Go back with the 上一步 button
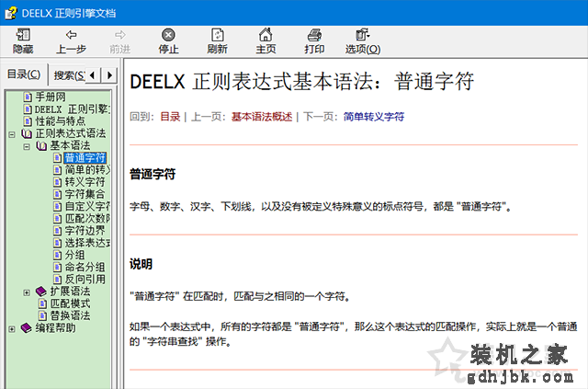Viewport: 588px width, 389px height. coord(72,41)
